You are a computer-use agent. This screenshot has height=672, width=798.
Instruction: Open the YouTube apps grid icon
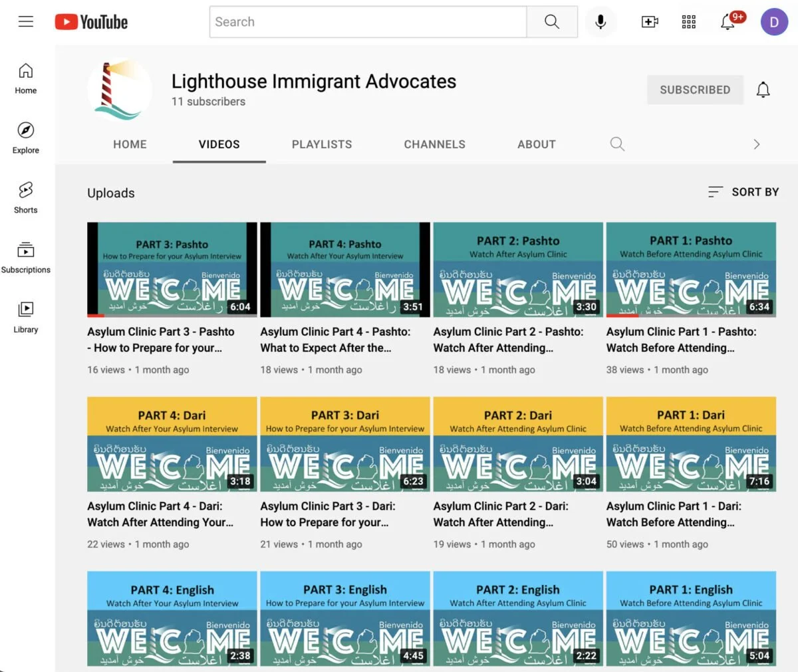[689, 22]
